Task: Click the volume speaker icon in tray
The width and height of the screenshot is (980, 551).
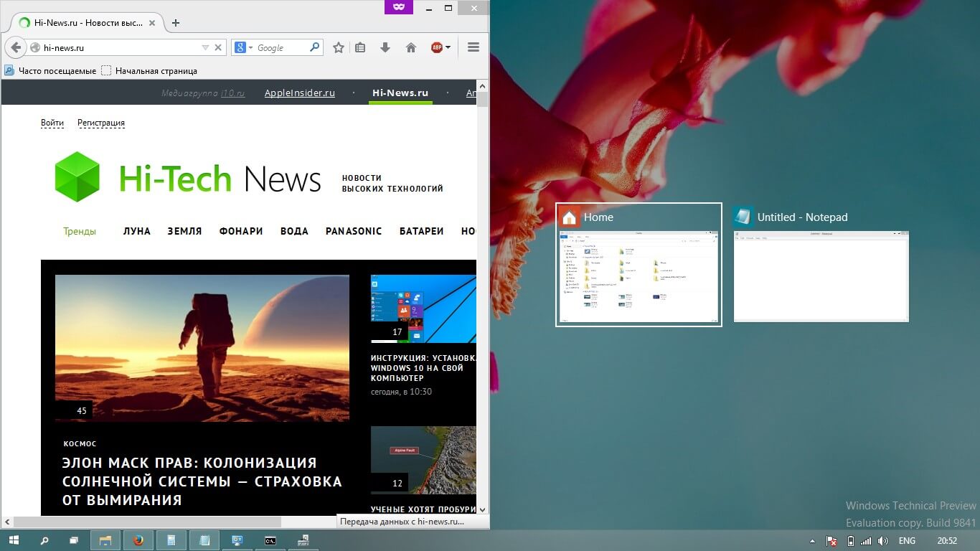Action: 883,540
